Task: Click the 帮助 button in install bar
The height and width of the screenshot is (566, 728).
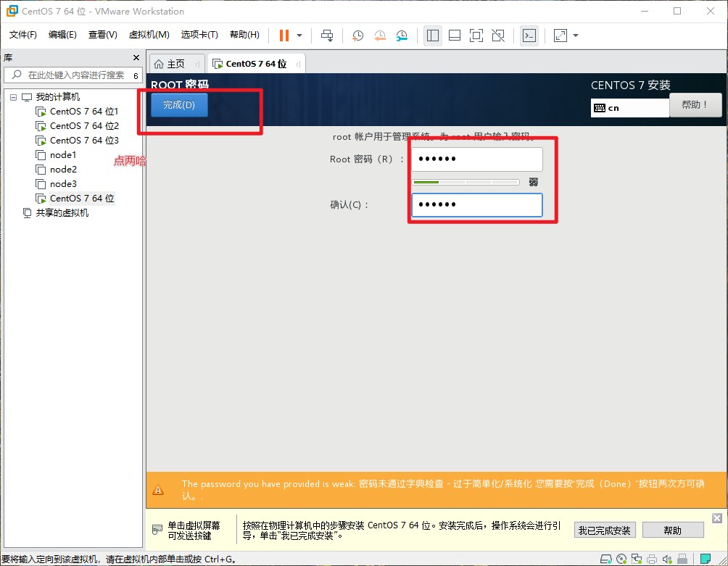Action: [673, 530]
